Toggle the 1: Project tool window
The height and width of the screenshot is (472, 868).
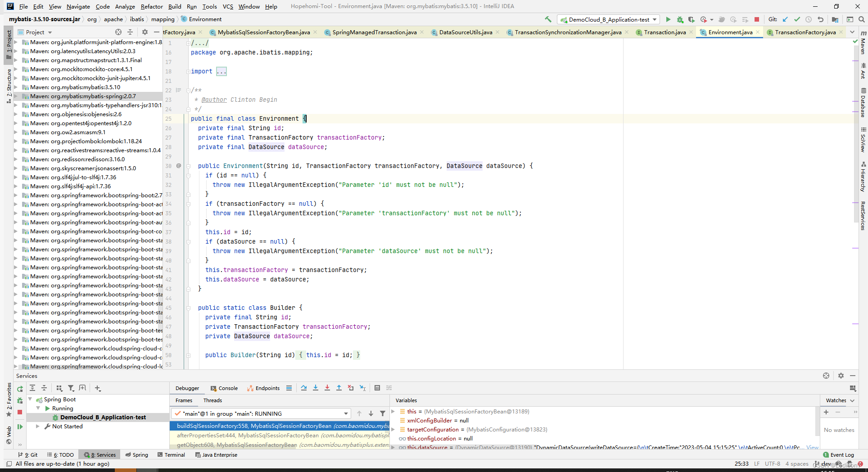pos(9,44)
